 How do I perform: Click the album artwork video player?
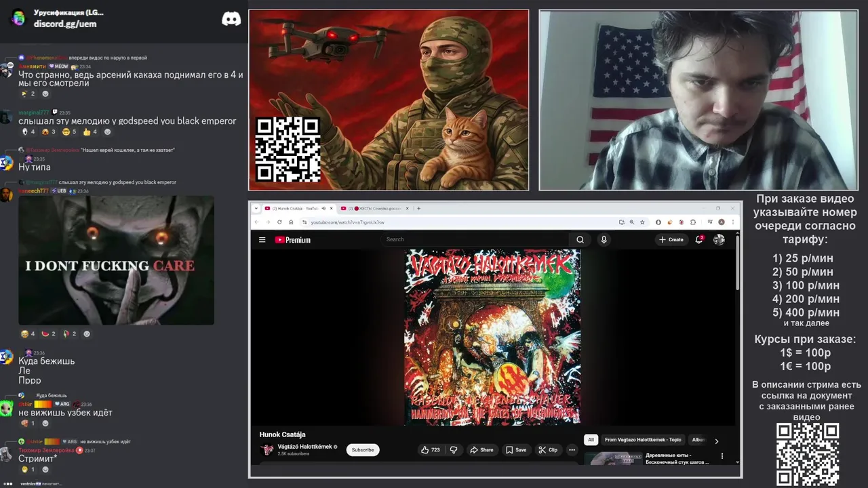click(x=492, y=337)
